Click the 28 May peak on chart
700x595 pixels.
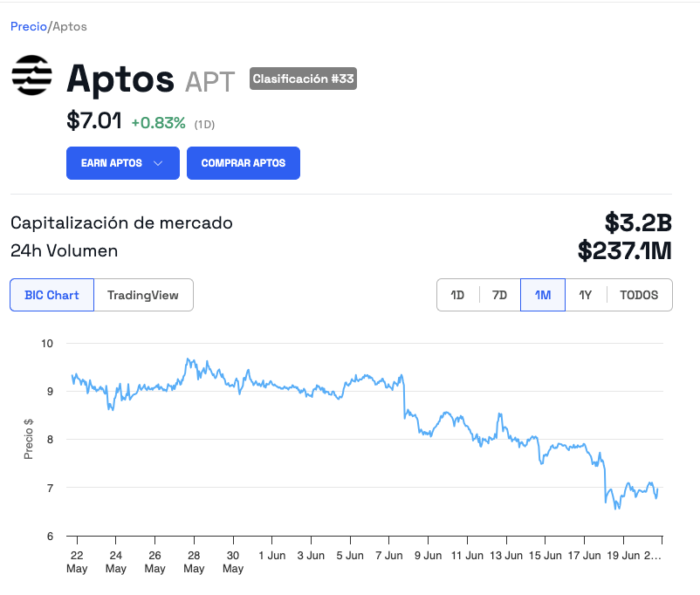coord(188,359)
